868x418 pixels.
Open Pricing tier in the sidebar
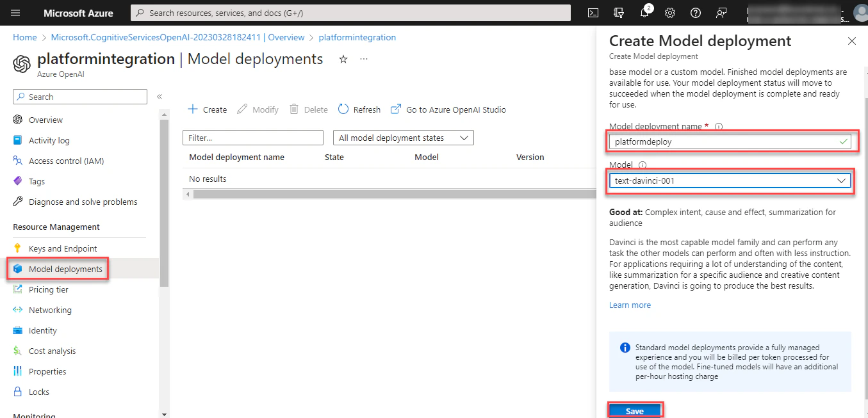pyautogui.click(x=49, y=289)
